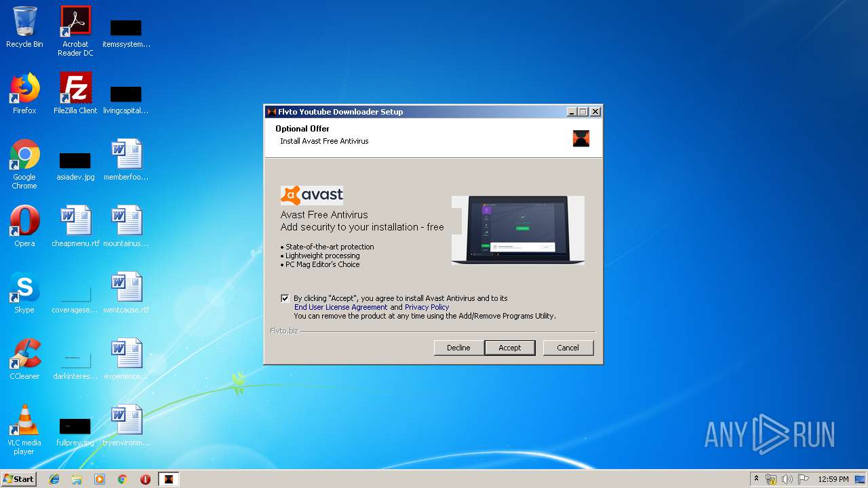Click the "PC Mag Editor's Choice" bullet text
Image resolution: width=868 pixels, height=488 pixels.
322,264
